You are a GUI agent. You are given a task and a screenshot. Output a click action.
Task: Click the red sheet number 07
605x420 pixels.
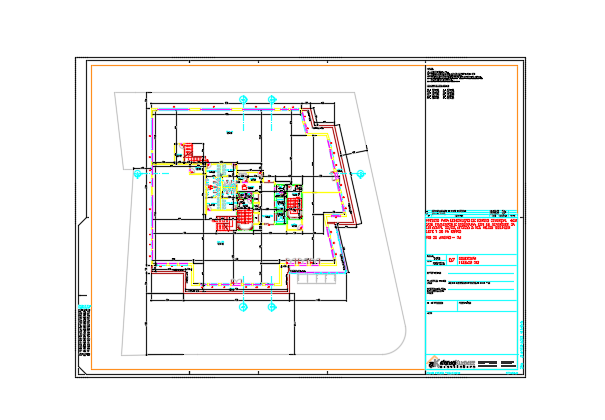tap(451, 260)
